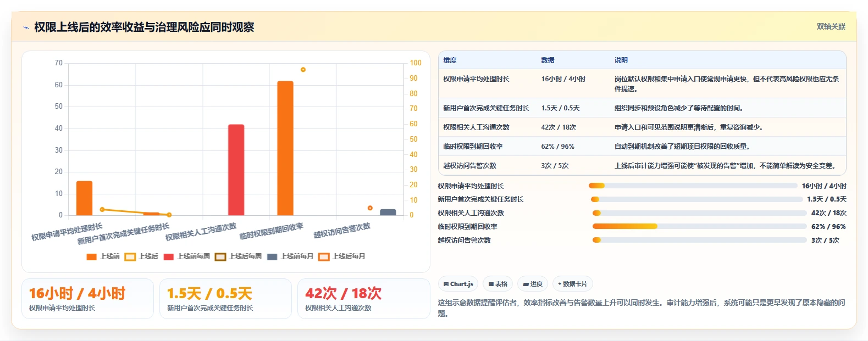Open the 42次 / 18次 data card
The image size is (868, 341).
point(363,299)
